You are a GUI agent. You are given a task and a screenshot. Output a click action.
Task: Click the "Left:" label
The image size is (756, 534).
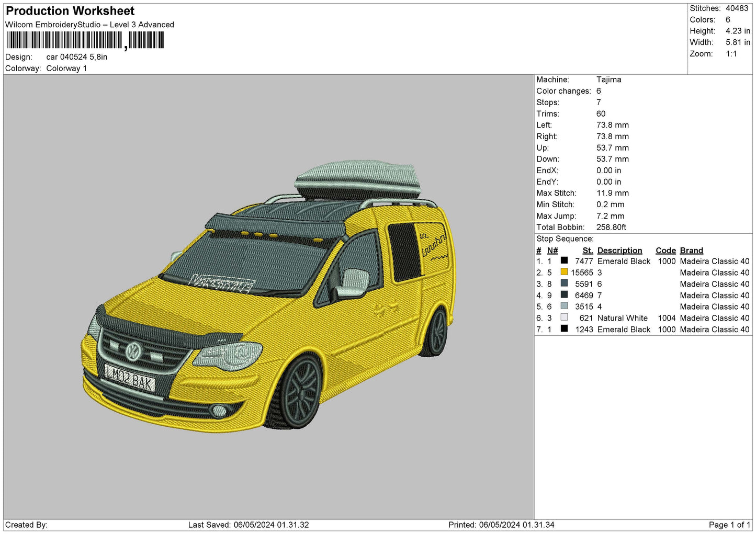coord(544,125)
